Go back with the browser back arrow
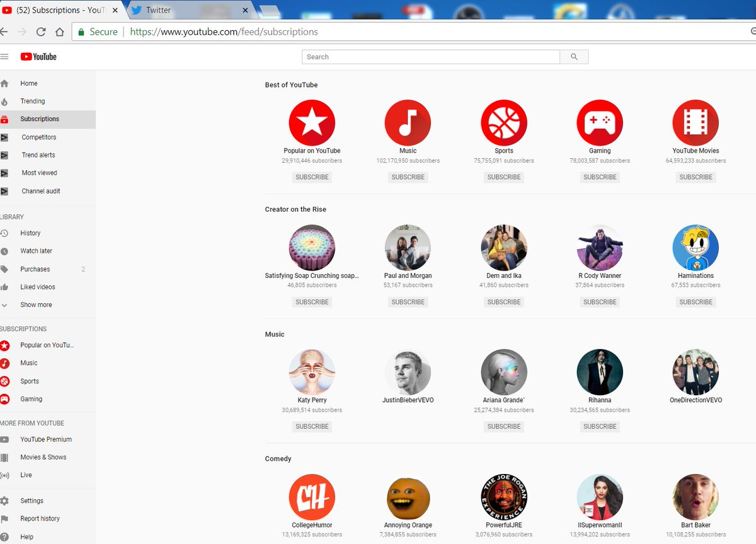The height and width of the screenshot is (544, 756). tap(4, 32)
